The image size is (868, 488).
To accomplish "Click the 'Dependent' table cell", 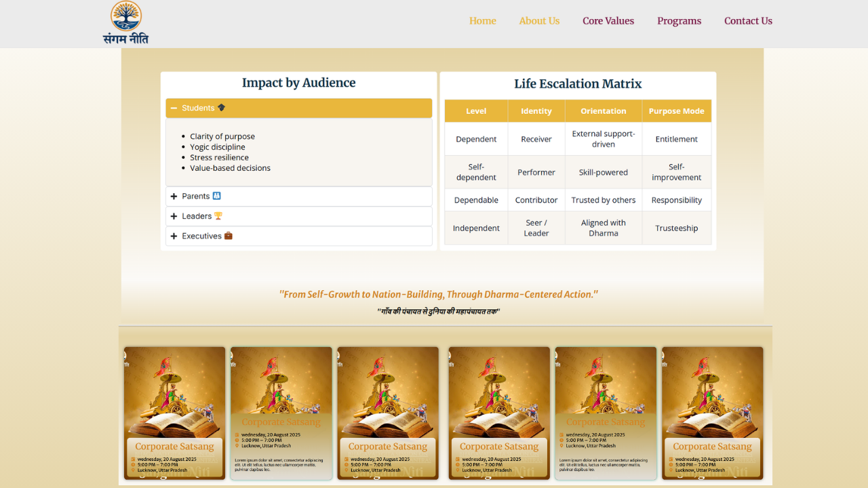I will [x=476, y=139].
